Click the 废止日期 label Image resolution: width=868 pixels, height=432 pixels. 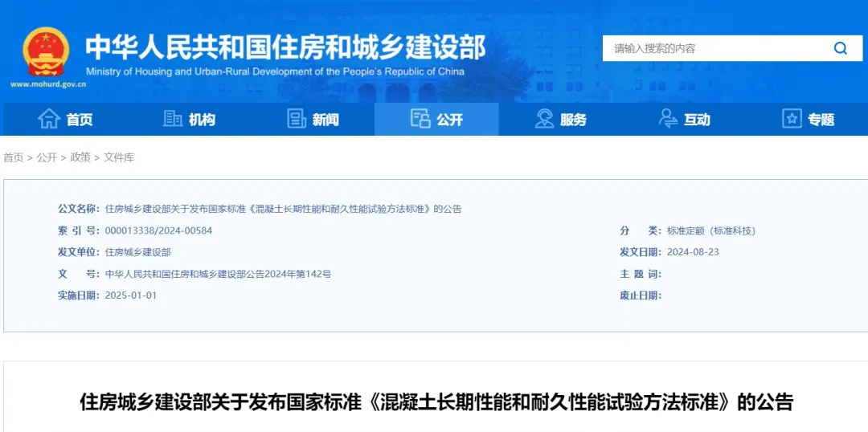point(641,295)
